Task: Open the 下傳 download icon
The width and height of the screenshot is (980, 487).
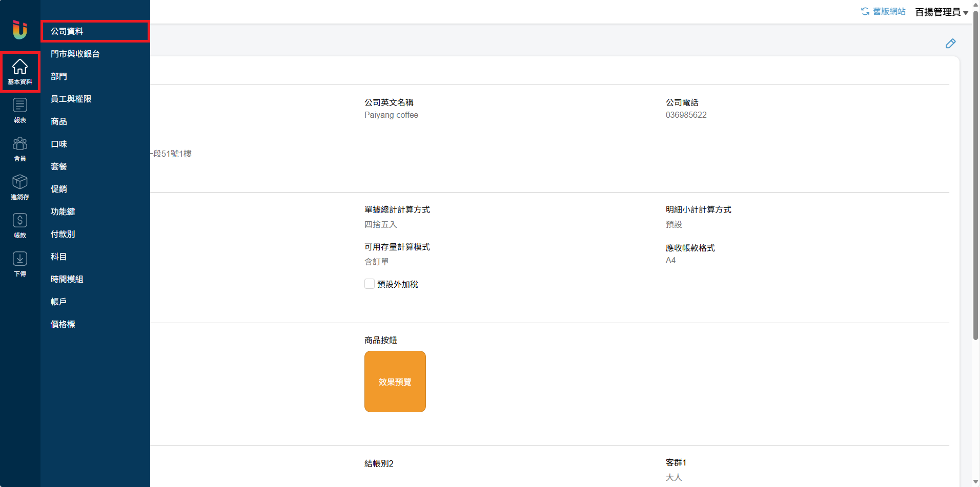Action: [20, 264]
